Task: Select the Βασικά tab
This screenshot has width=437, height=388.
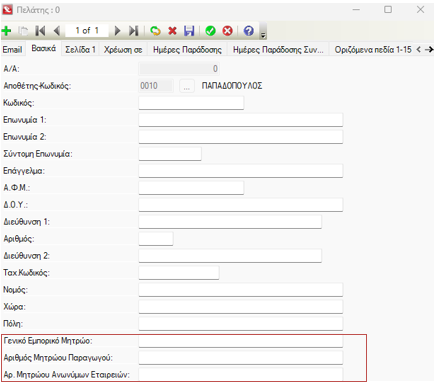Action: (x=44, y=49)
